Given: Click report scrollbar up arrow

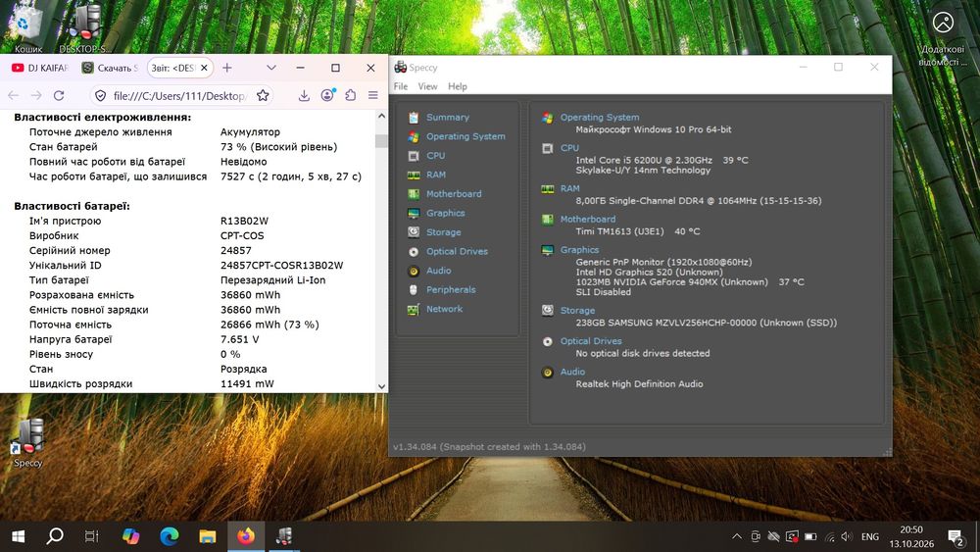Looking at the screenshot, I should [x=382, y=117].
